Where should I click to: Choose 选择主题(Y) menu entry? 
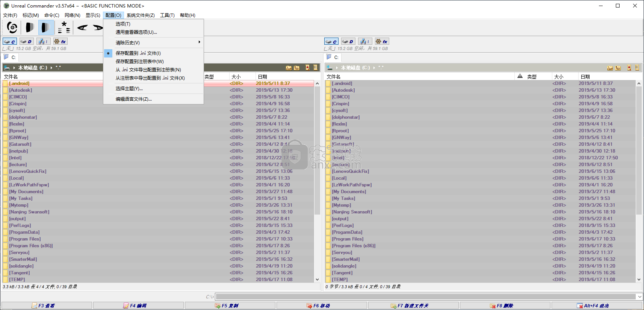pos(153,89)
